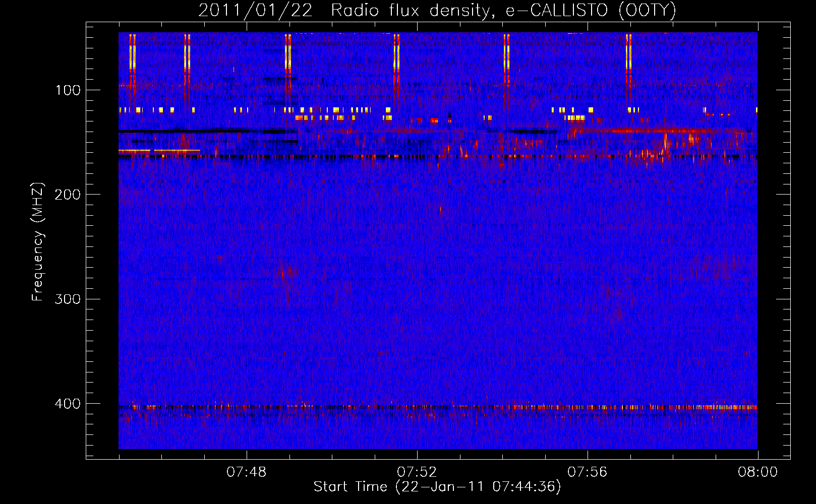Click the 200 MHz frequency tick label

(68, 195)
